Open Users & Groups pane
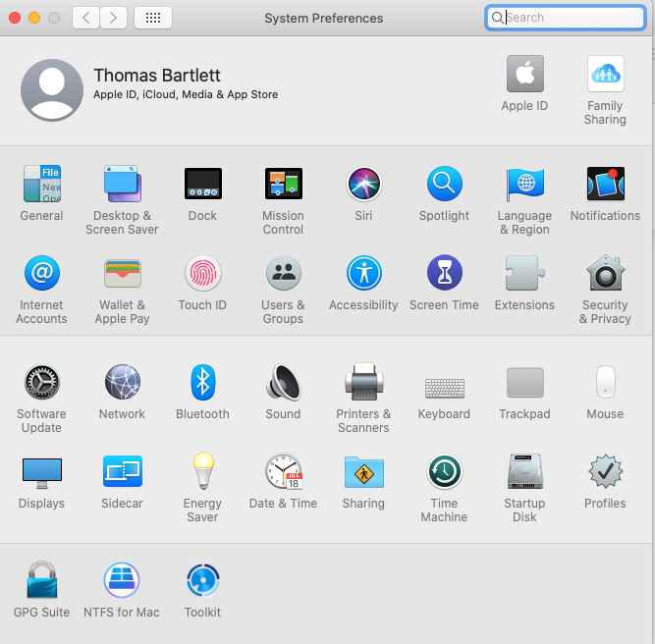The height and width of the screenshot is (644, 655). click(x=284, y=273)
